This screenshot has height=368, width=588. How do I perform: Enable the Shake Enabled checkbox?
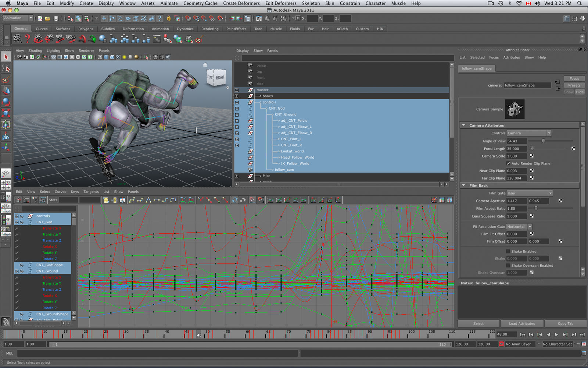[508, 251]
